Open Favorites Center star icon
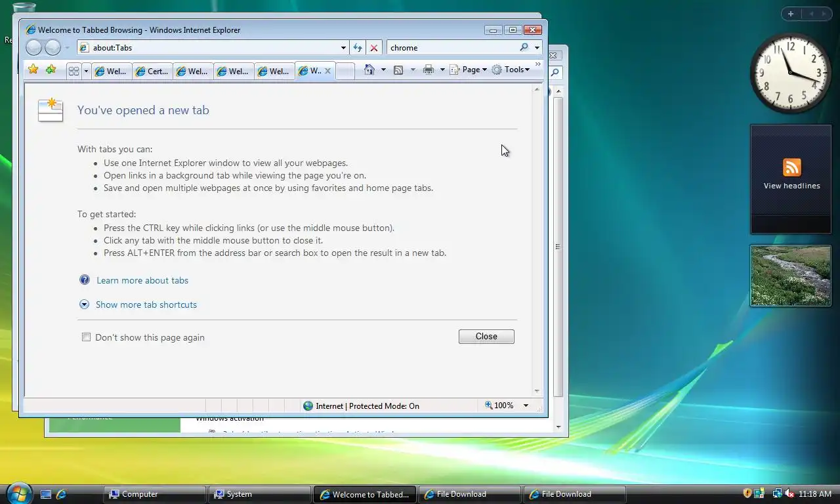This screenshot has width=840, height=504. tap(33, 70)
